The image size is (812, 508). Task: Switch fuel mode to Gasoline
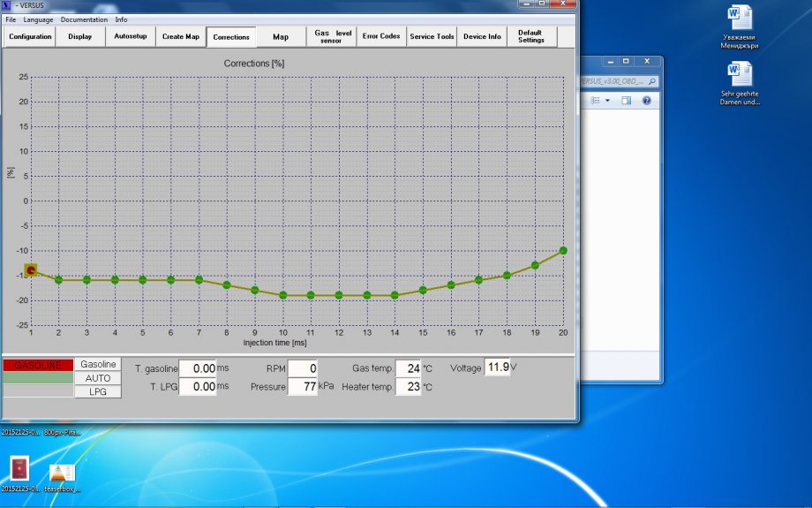click(x=98, y=364)
